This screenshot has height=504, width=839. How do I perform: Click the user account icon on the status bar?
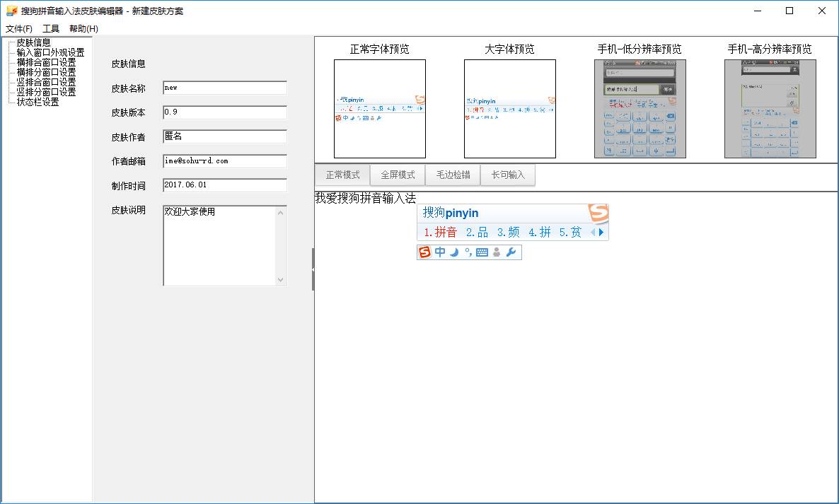tap(497, 252)
